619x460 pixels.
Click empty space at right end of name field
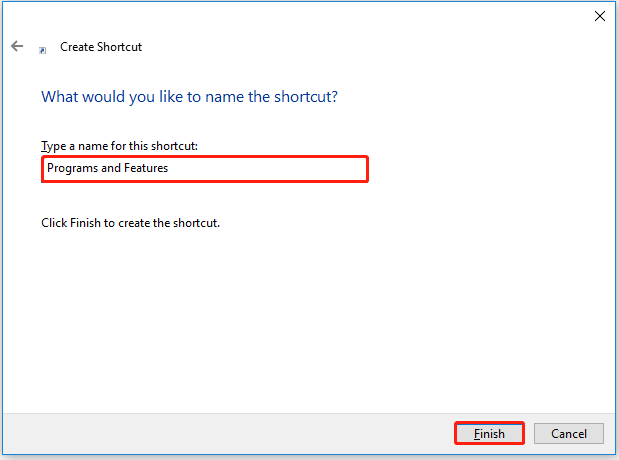tap(320, 168)
